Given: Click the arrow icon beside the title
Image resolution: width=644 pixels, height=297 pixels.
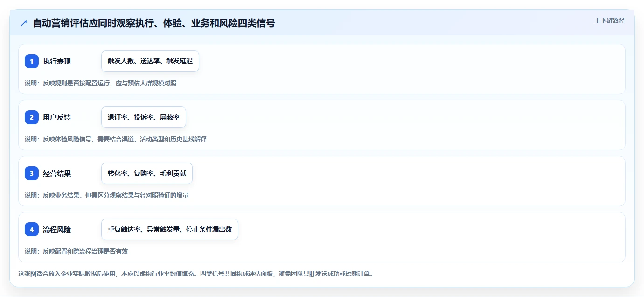Looking at the screenshot, I should point(23,23).
